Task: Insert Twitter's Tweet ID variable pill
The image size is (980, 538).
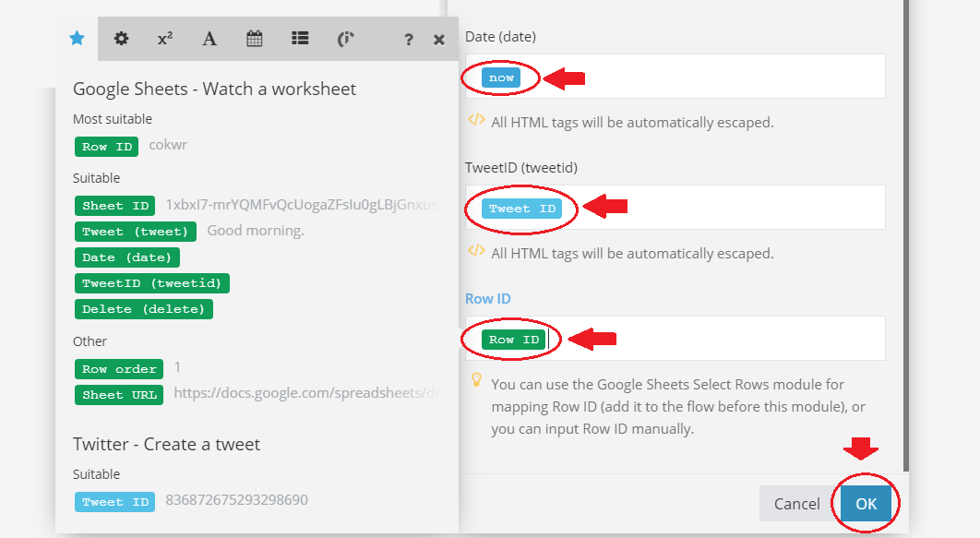Action: pos(115,502)
